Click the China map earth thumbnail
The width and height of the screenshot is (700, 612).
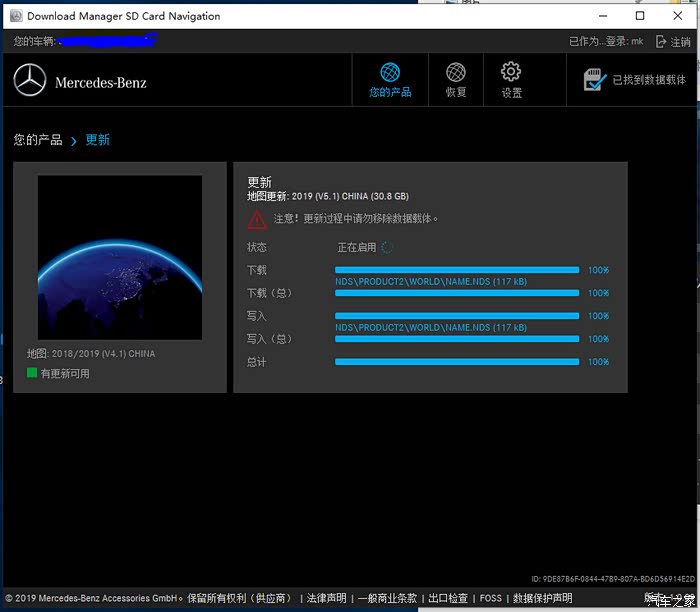point(120,258)
